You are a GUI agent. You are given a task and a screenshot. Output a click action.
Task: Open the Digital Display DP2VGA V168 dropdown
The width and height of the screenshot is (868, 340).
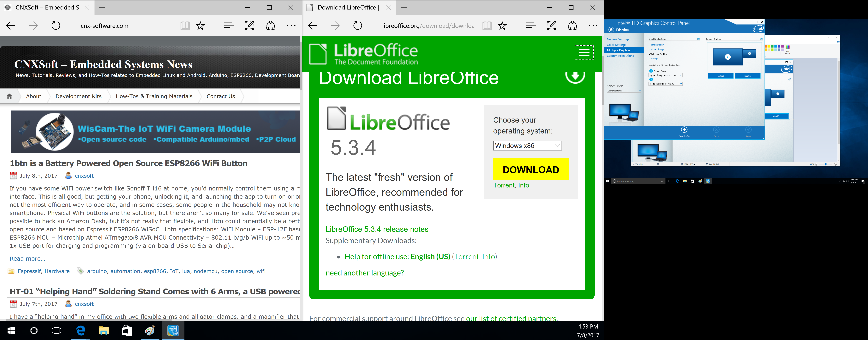pos(665,75)
